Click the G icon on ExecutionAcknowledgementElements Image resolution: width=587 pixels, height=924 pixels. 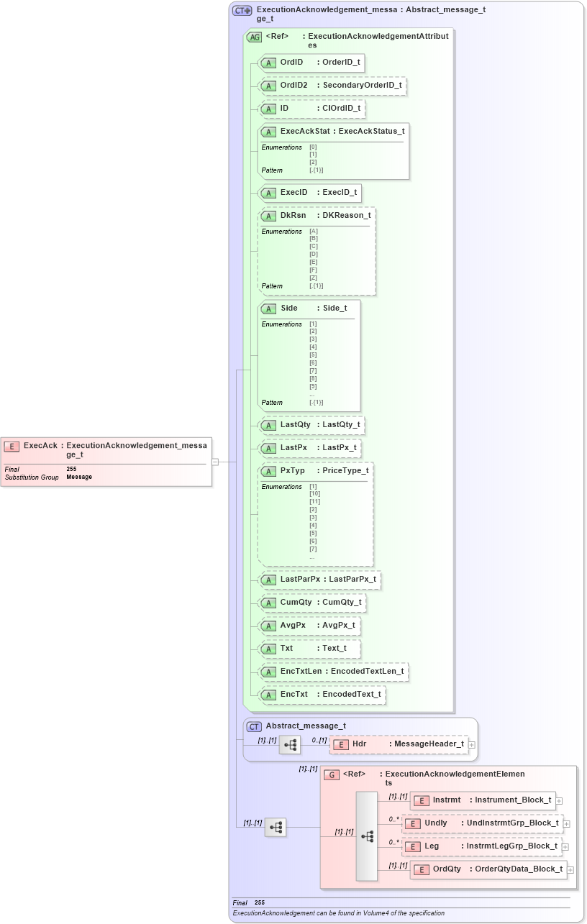(332, 774)
